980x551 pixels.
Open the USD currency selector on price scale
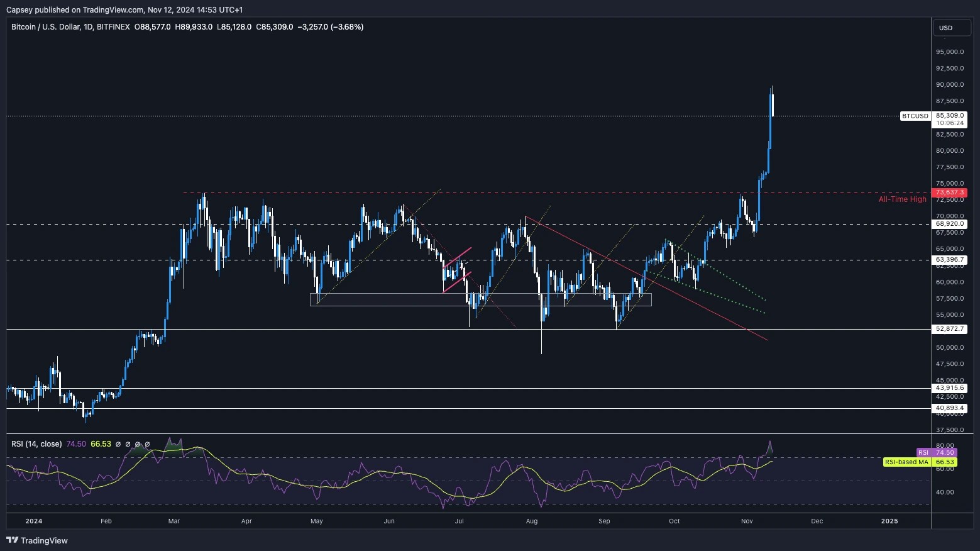pyautogui.click(x=951, y=28)
